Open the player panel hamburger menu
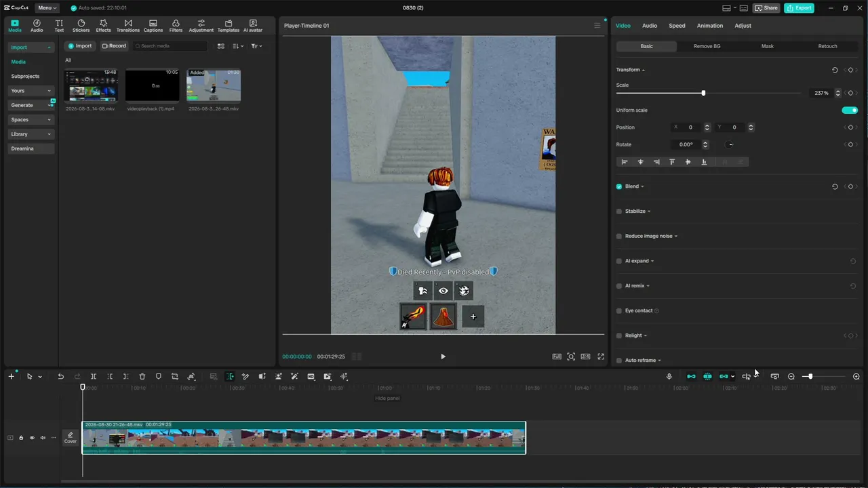Screen dimensions: 868x488 (597, 26)
